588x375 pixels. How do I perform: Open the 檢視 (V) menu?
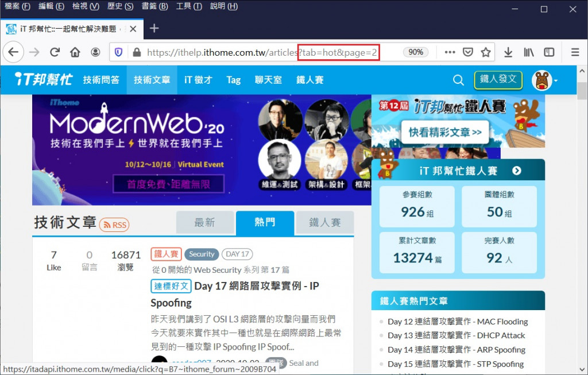click(x=86, y=6)
